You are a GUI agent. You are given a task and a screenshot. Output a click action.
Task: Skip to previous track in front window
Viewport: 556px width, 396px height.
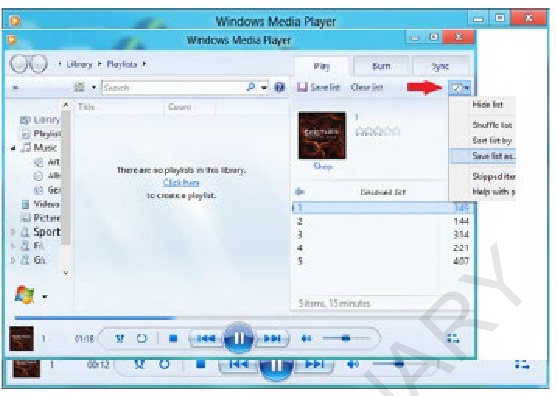[x=206, y=339]
